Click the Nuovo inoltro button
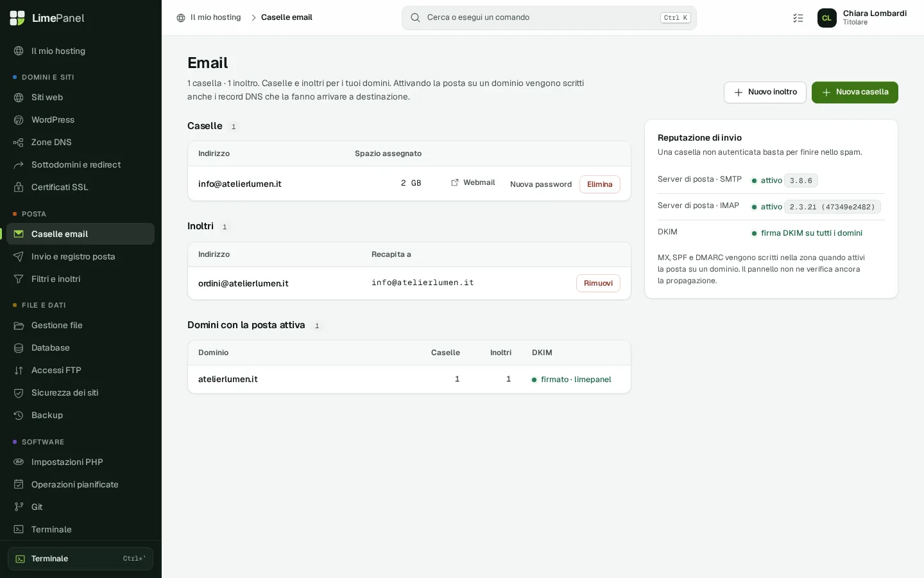Image resolution: width=924 pixels, height=578 pixels. tap(765, 92)
